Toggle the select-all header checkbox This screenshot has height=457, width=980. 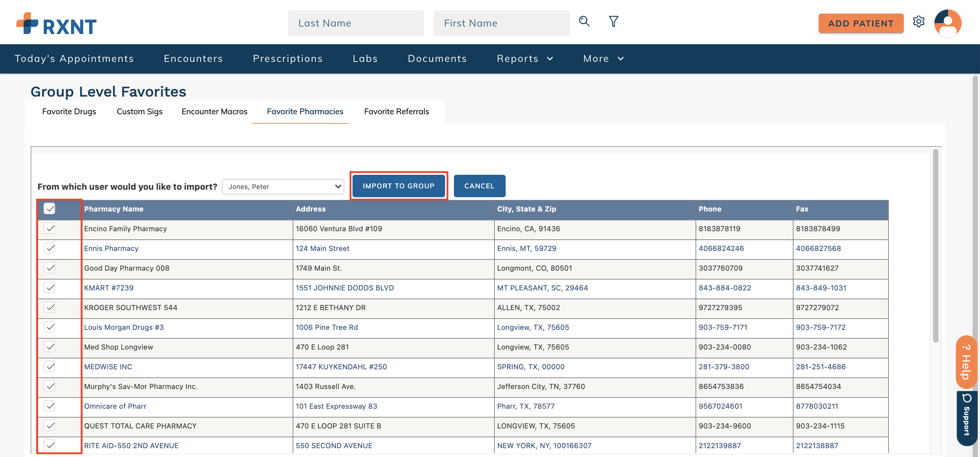(x=49, y=208)
